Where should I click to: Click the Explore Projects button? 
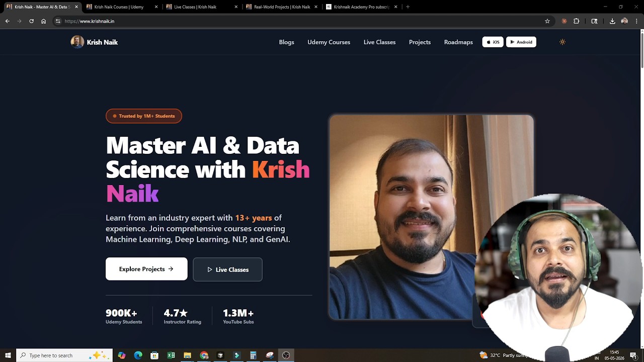(x=146, y=269)
